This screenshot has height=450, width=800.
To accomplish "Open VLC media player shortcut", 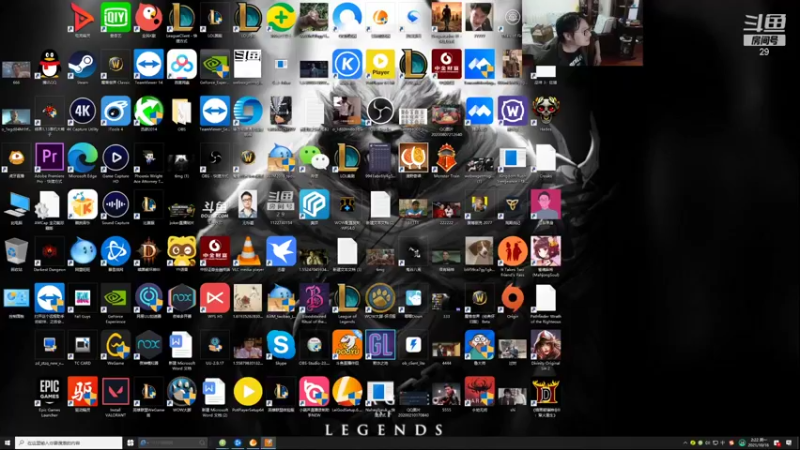I will (247, 253).
